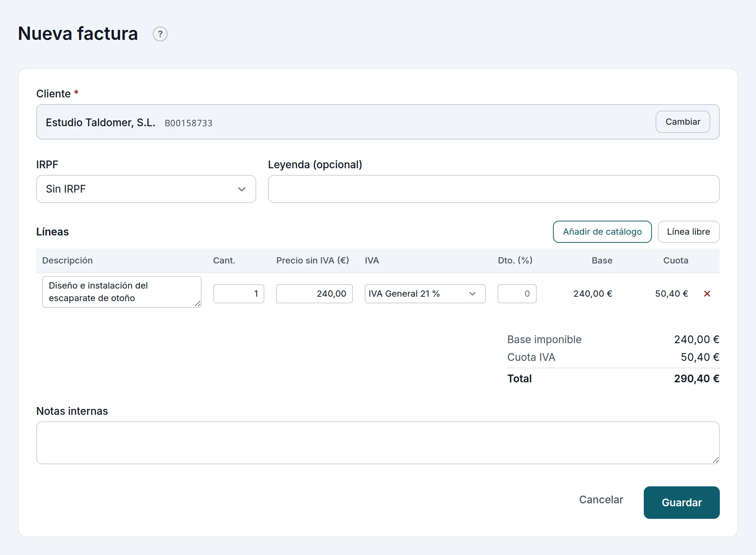Click Cambiar to change the client
The image size is (756, 555).
coord(683,122)
